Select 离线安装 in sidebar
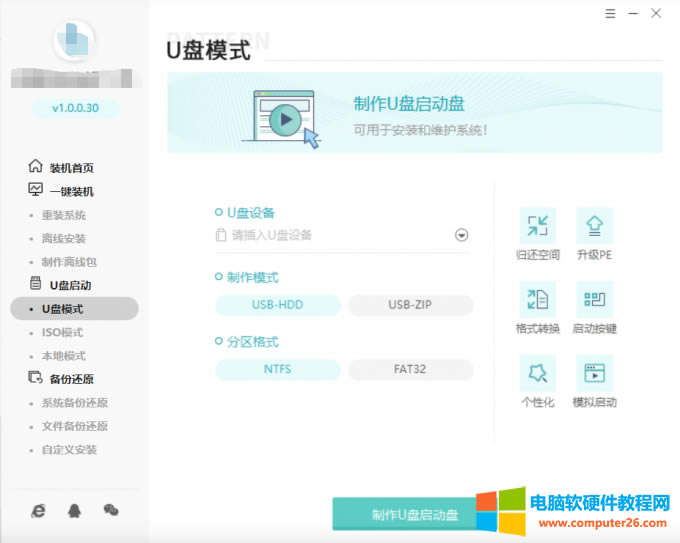 64,239
